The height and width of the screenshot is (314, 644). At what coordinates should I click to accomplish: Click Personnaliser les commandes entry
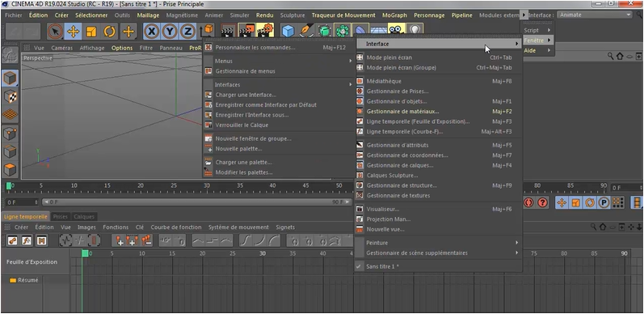click(x=279, y=47)
